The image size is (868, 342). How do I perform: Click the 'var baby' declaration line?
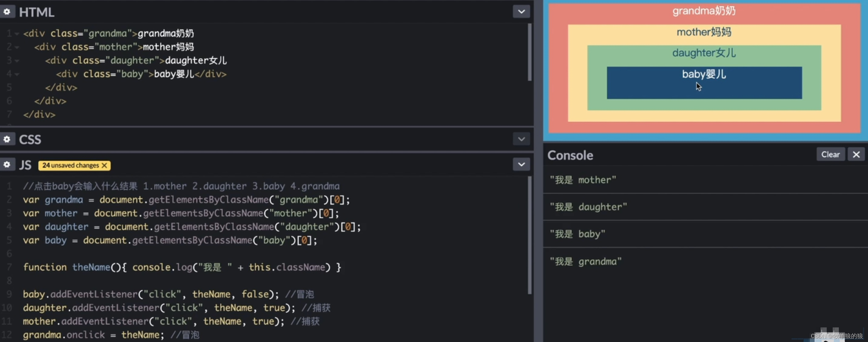point(170,240)
